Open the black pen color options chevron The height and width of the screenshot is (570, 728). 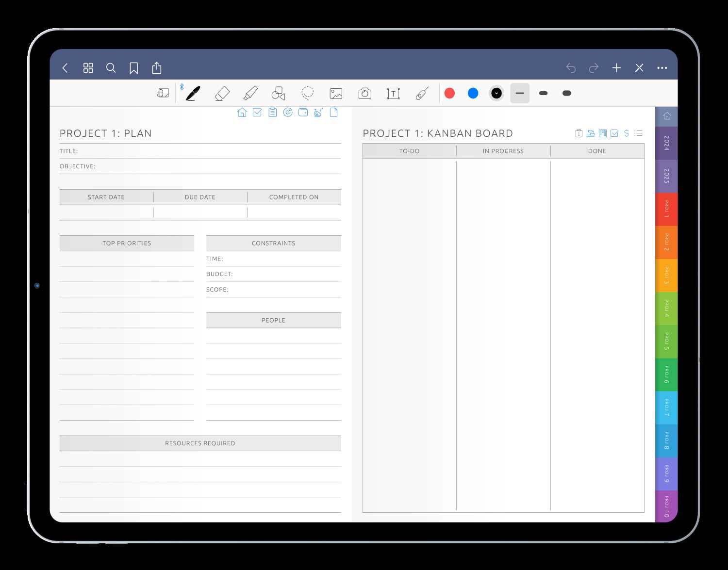pos(496,93)
